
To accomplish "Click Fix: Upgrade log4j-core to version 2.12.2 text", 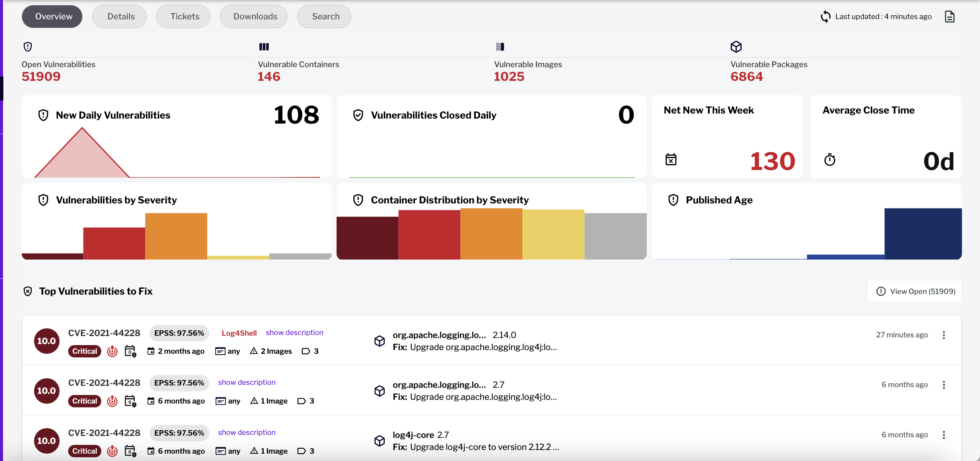I will (x=476, y=447).
